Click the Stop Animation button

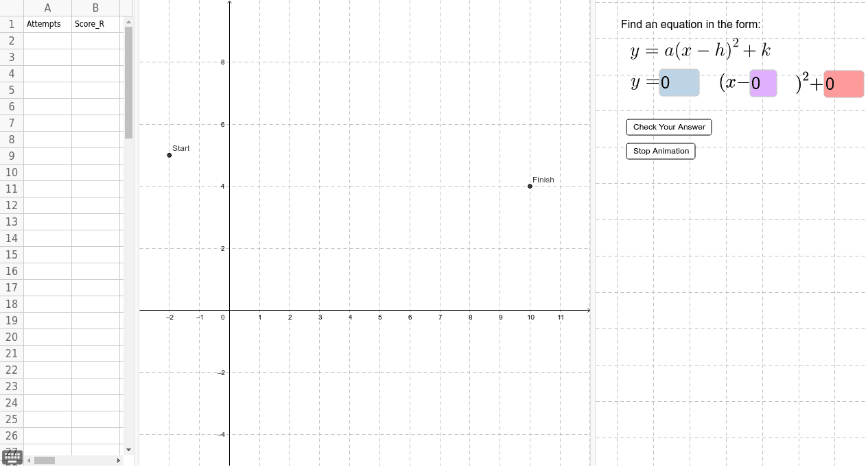661,151
